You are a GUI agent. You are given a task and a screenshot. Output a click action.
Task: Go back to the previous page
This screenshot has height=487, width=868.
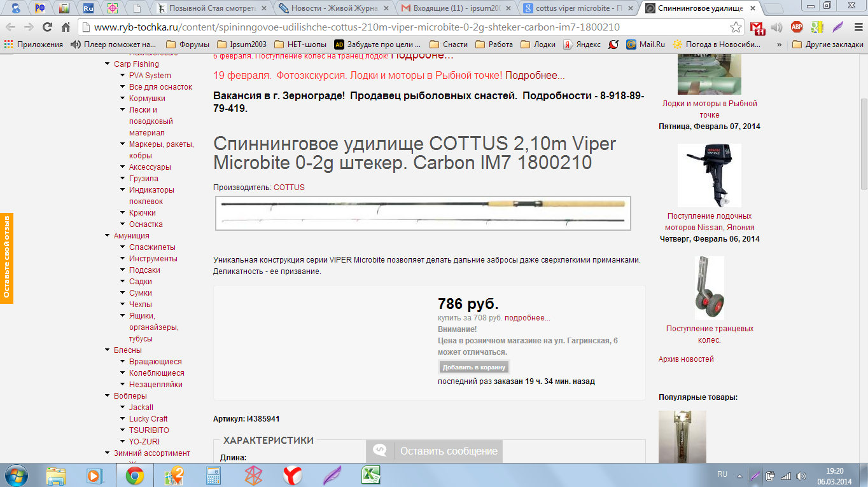click(x=11, y=27)
